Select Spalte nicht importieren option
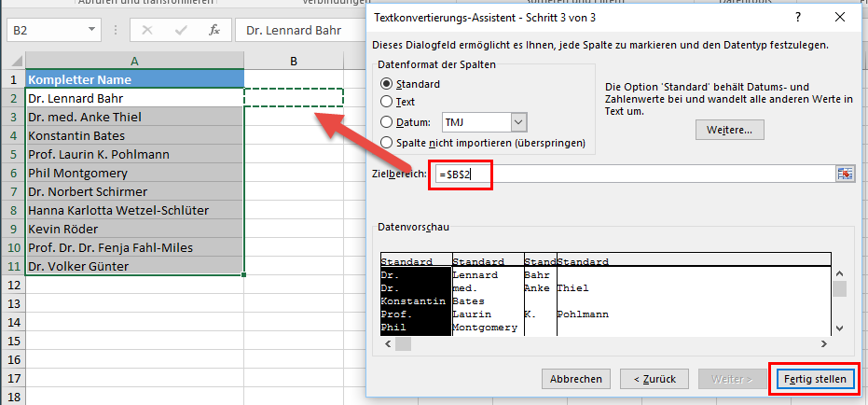 [x=387, y=143]
